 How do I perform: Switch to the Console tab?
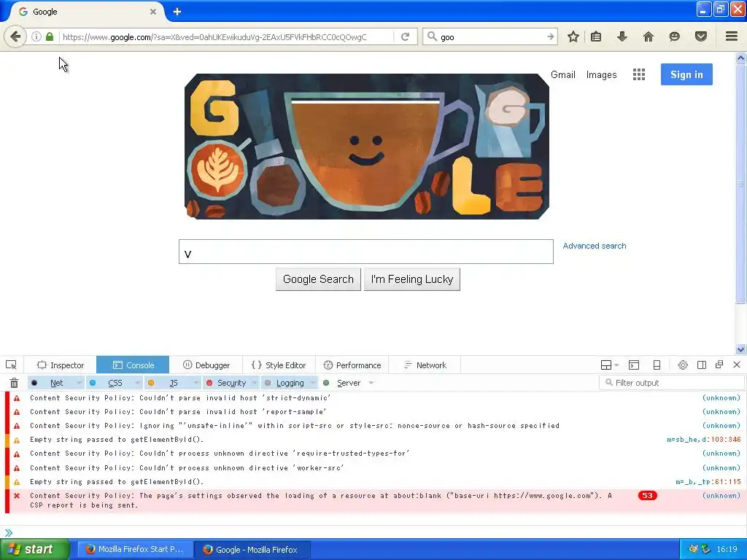(x=133, y=365)
